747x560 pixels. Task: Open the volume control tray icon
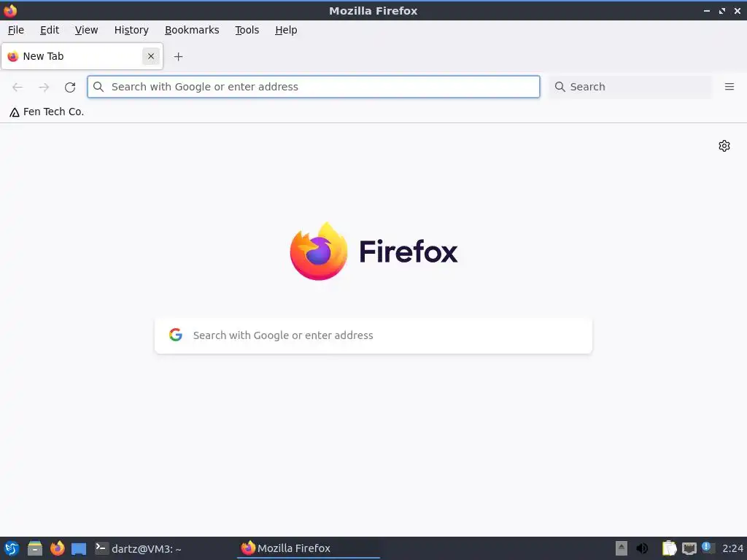click(x=642, y=548)
